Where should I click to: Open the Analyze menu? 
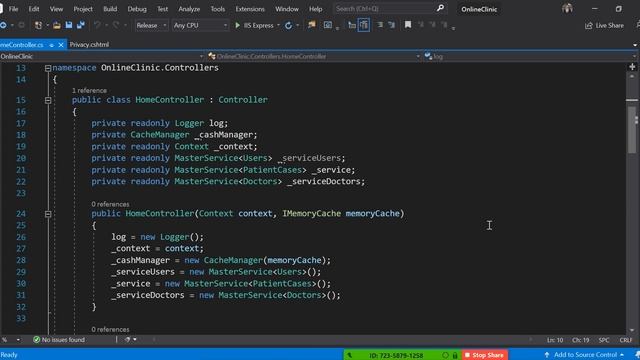pyautogui.click(x=189, y=9)
